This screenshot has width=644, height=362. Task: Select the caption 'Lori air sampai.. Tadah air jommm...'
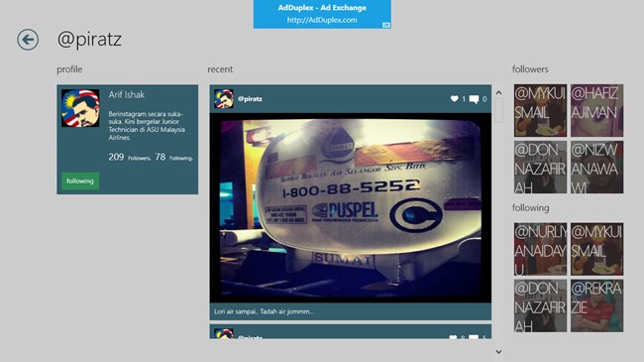click(264, 311)
